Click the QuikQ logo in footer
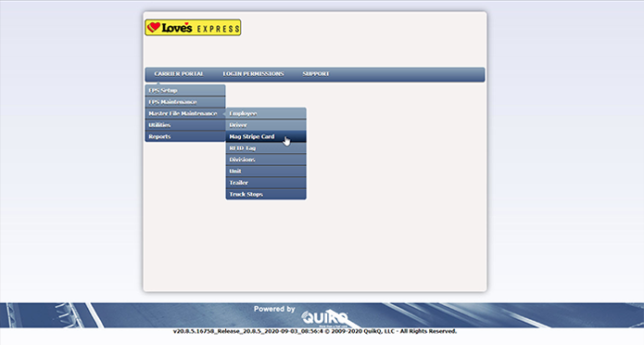This screenshot has width=644, height=345. tap(324, 318)
